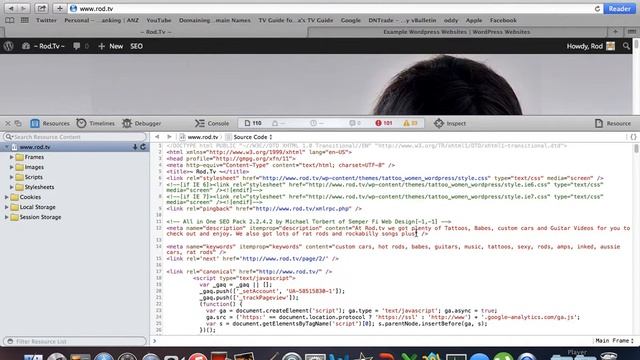The image size is (640, 360).
Task: Reload resource via sidebar refresh icon
Action: (x=143, y=147)
